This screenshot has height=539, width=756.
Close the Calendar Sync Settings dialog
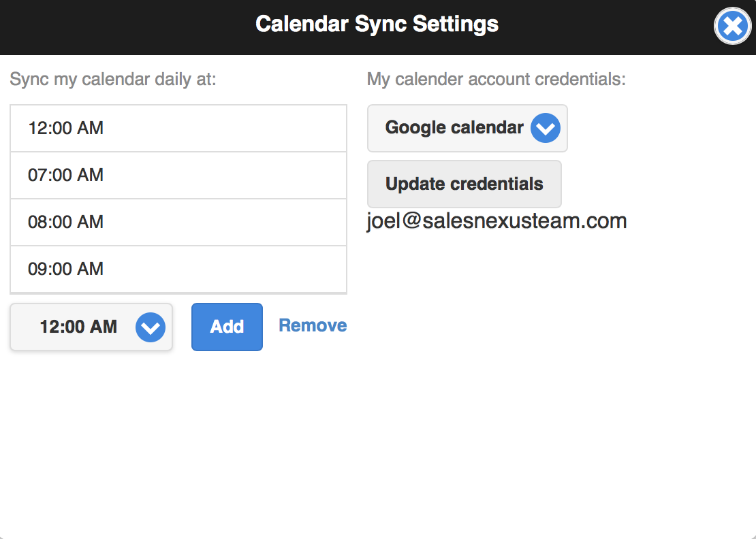[733, 26]
